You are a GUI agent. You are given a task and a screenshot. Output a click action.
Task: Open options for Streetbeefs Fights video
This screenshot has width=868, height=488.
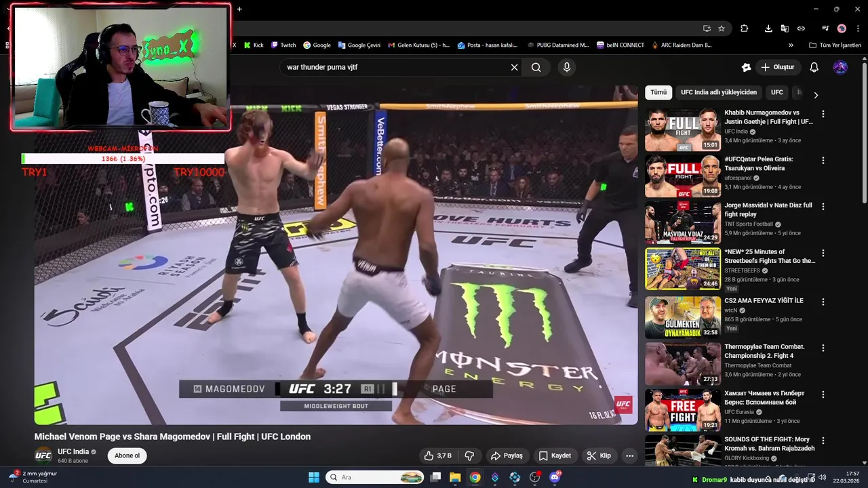coord(823,253)
